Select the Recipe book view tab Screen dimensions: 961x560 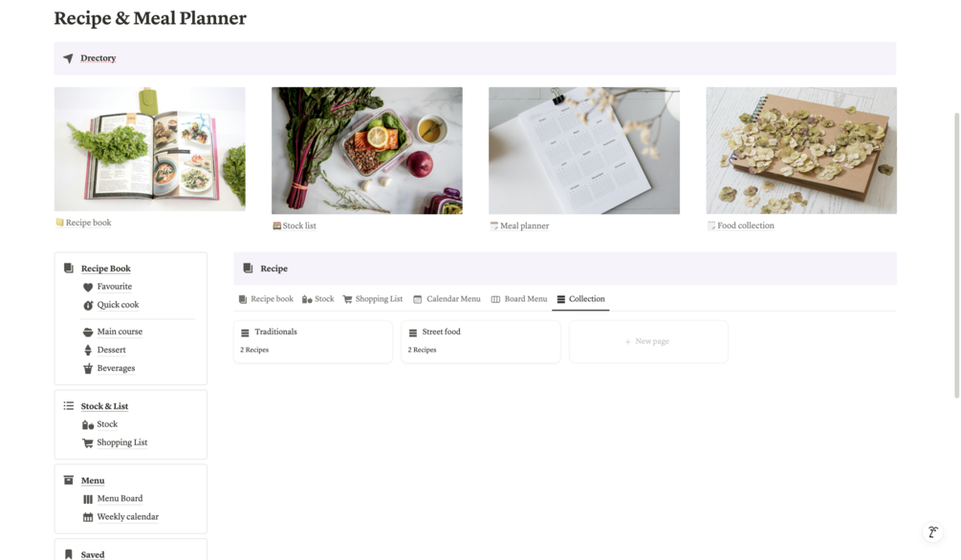coord(266,299)
